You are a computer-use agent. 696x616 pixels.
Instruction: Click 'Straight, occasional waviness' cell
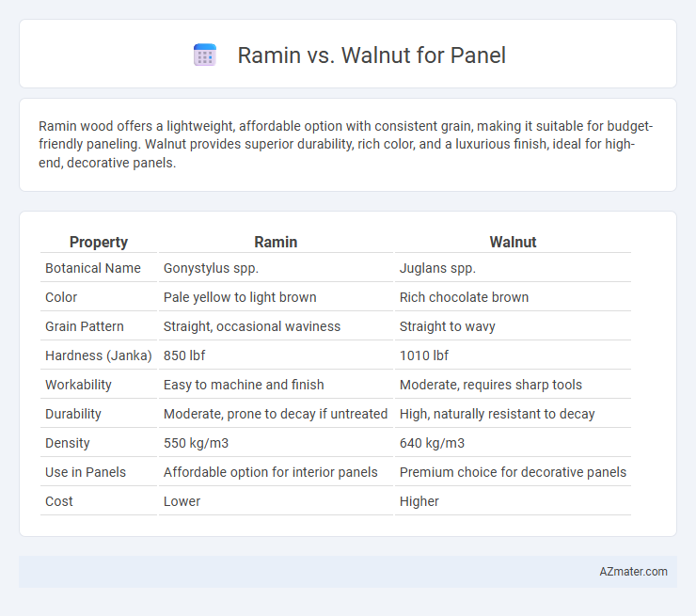(252, 326)
